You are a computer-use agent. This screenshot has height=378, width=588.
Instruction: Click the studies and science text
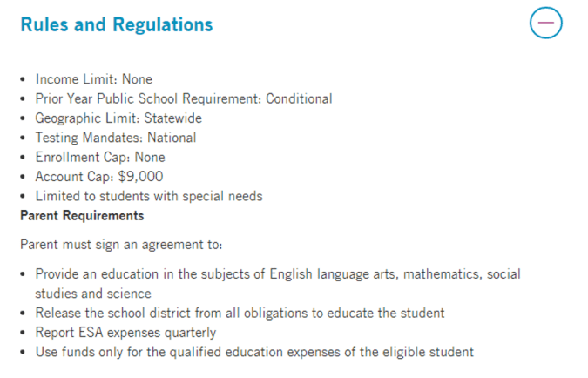[x=93, y=294]
